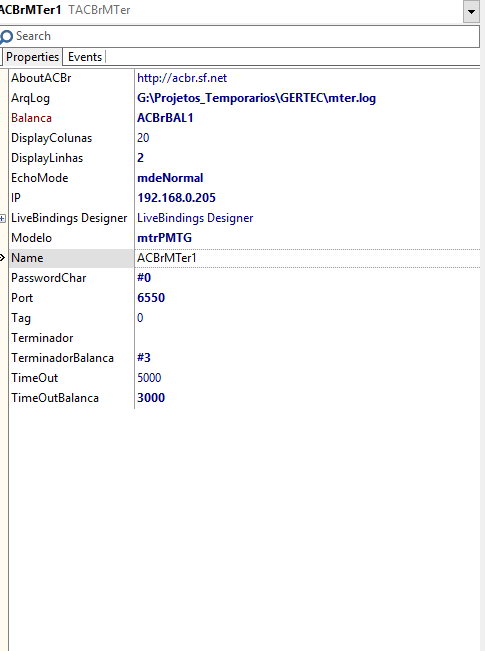Screen dimensions: 485x651
Task: Select the DisplayLinhas property
Action: [47, 158]
